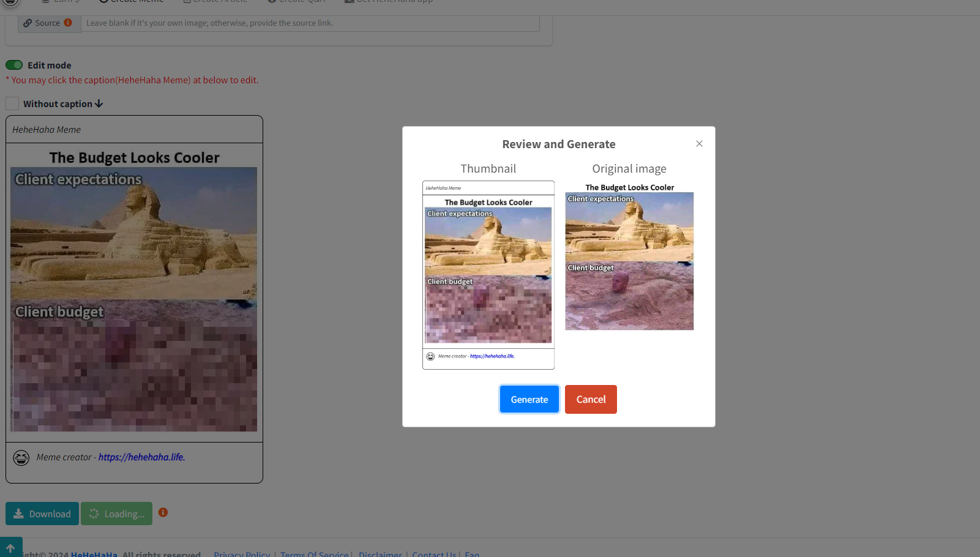Check the Without caption checkbox
The height and width of the screenshot is (557, 980).
(x=12, y=103)
